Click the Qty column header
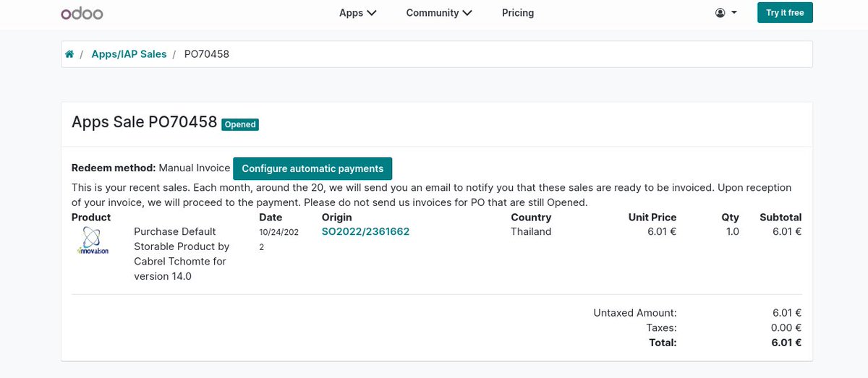This screenshot has width=868, height=378. pos(731,217)
